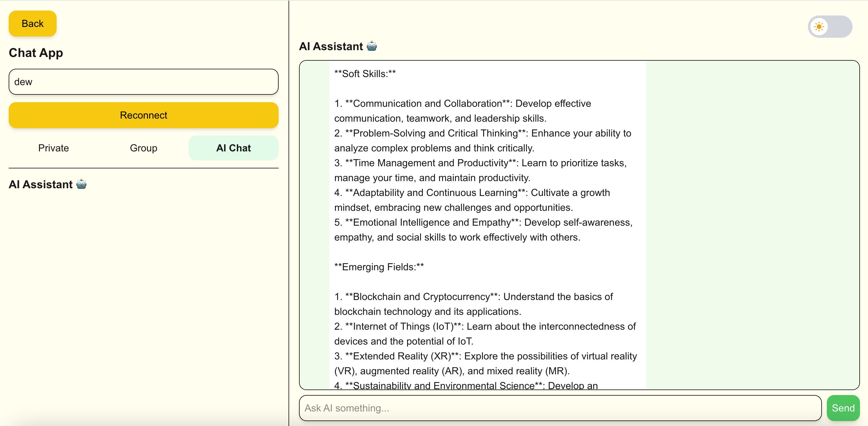Select the AI Chat tab
The height and width of the screenshot is (426, 868).
[x=233, y=148]
